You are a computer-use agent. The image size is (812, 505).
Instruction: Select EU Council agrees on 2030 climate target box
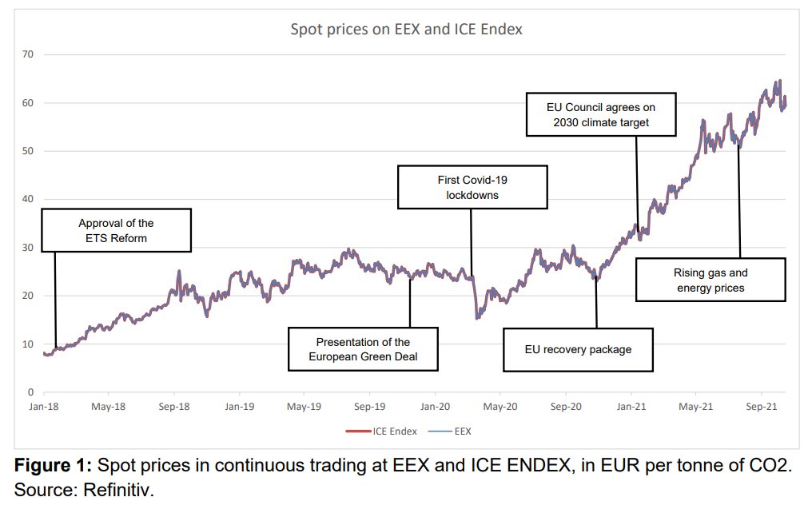(601, 114)
